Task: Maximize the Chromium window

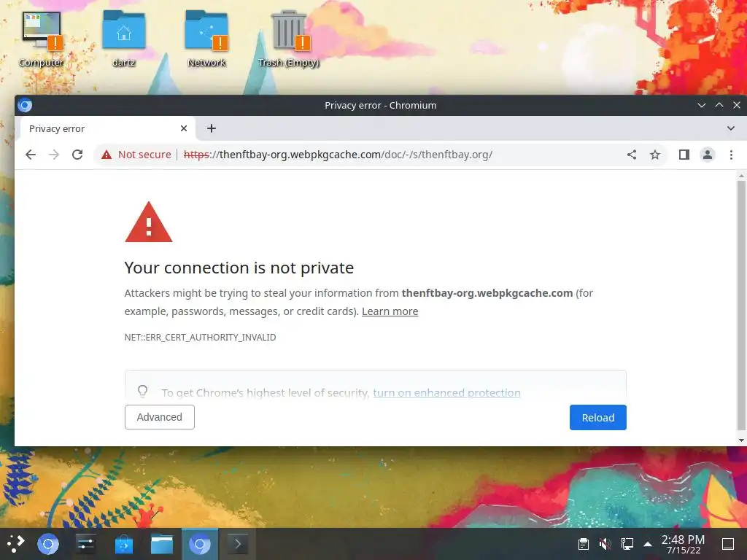Action: [x=719, y=105]
